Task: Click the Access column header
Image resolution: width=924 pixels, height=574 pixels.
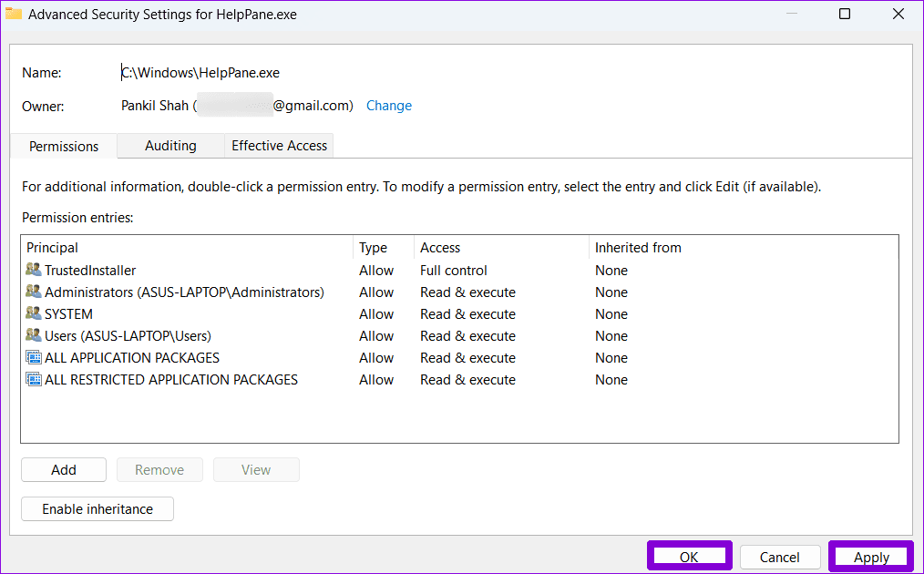Action: 501,248
